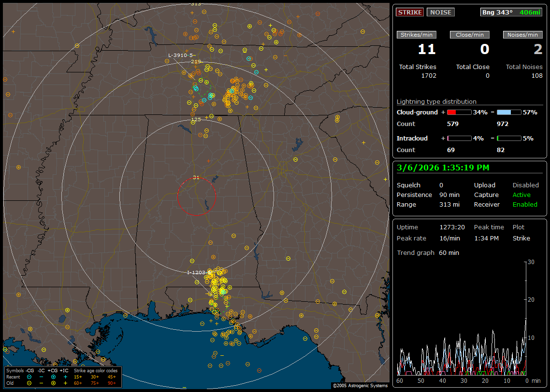
Task: Toggle the STRIKE indicator
Action: 410,12
